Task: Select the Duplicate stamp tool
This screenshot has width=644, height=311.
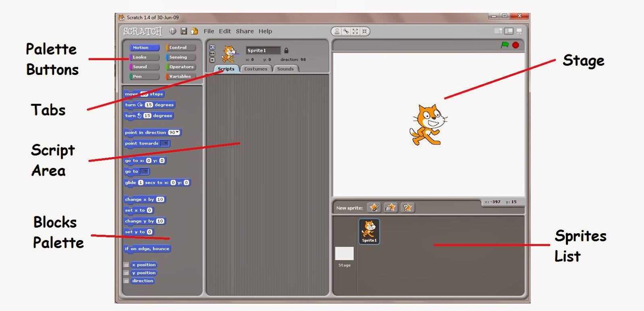Action: 337,31
